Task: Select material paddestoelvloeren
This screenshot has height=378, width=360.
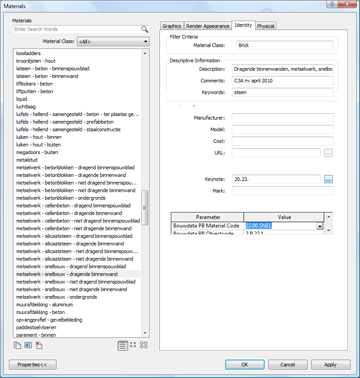Action: click(x=36, y=328)
